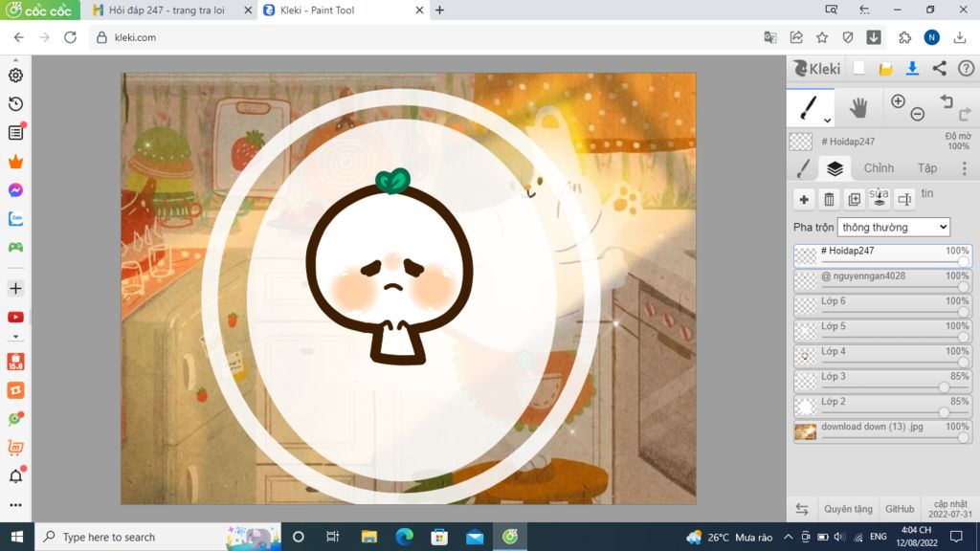Viewport: 980px width, 551px height.
Task: Open the translate page icon
Action: click(770, 37)
